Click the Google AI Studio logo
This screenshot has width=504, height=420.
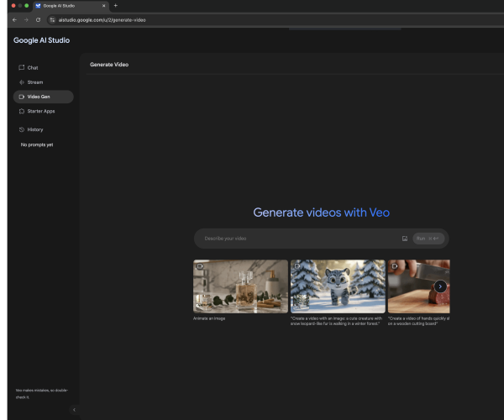[x=41, y=40]
